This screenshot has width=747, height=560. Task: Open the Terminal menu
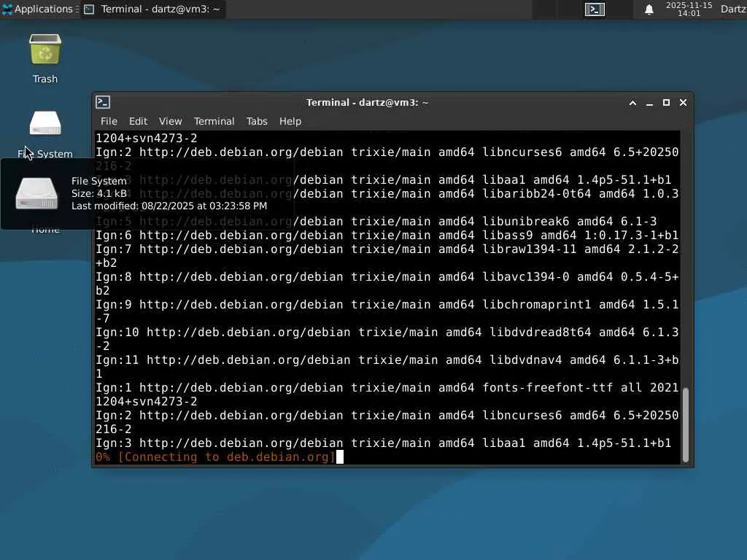(x=214, y=122)
